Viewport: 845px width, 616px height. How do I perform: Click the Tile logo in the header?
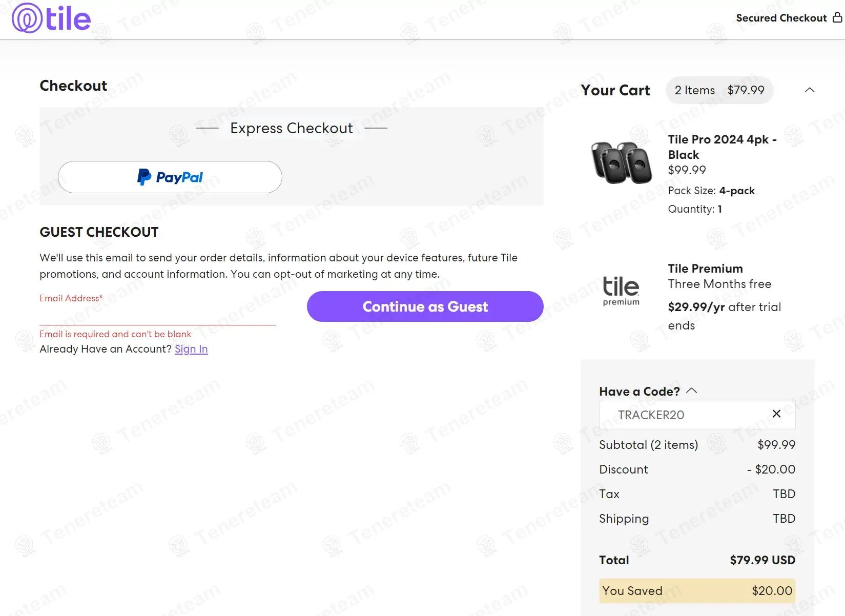(51, 18)
